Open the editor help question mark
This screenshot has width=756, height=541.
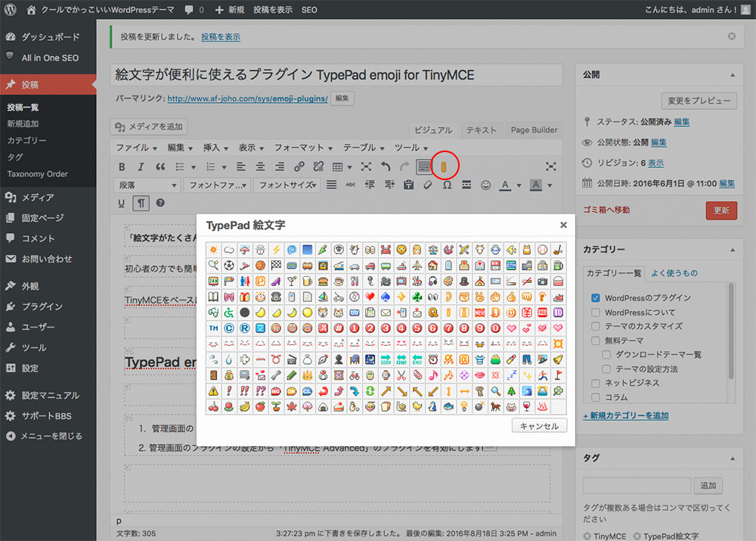click(160, 204)
